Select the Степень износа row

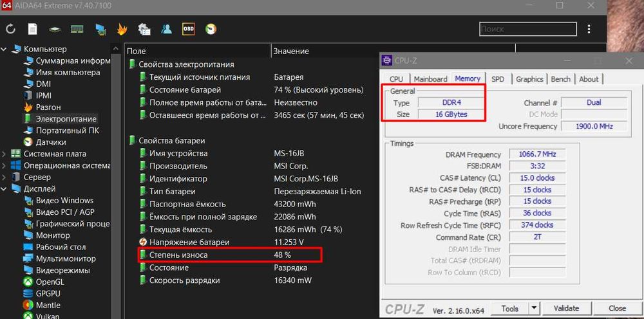pyautogui.click(x=229, y=255)
